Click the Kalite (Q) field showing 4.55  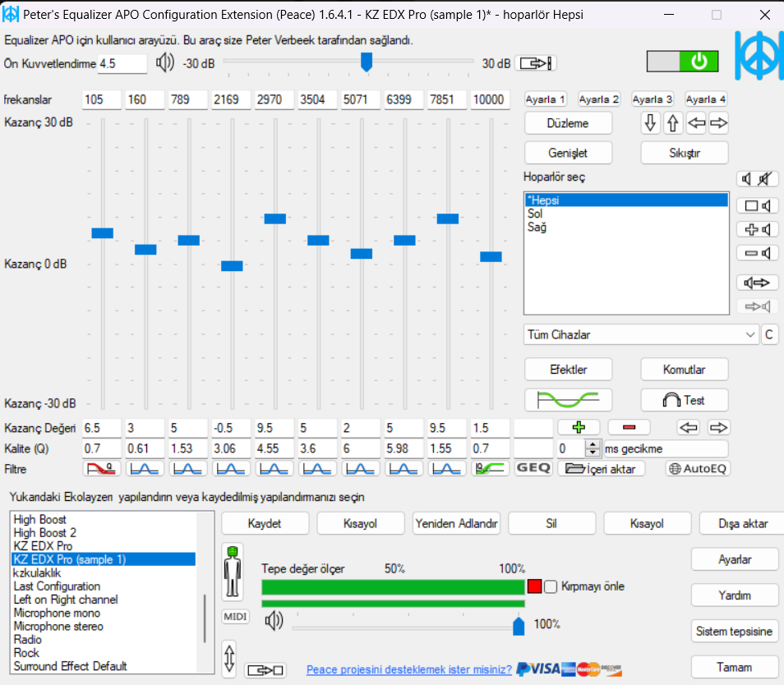point(274,448)
